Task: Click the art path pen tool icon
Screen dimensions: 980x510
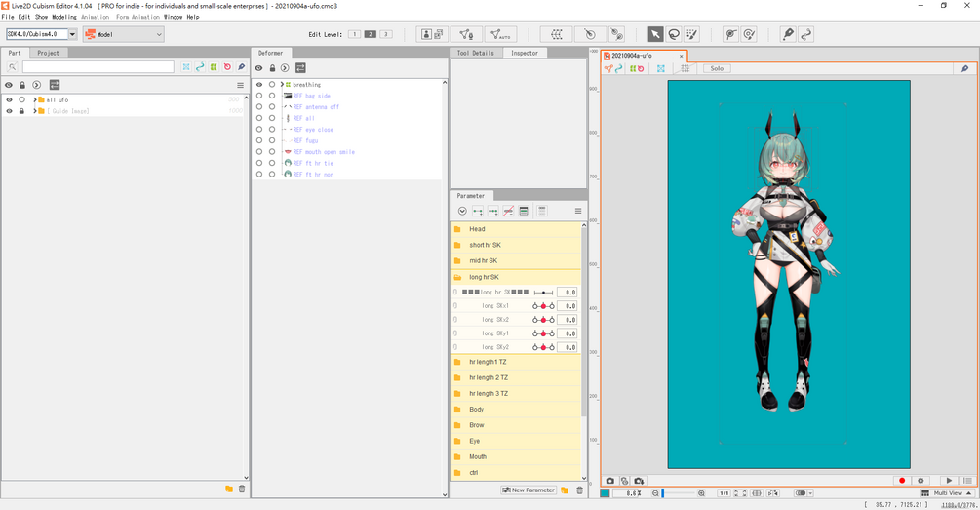Action: click(x=788, y=34)
